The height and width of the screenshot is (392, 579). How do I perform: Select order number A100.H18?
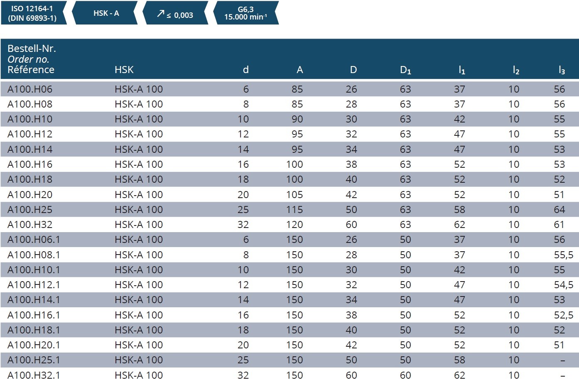click(x=30, y=179)
